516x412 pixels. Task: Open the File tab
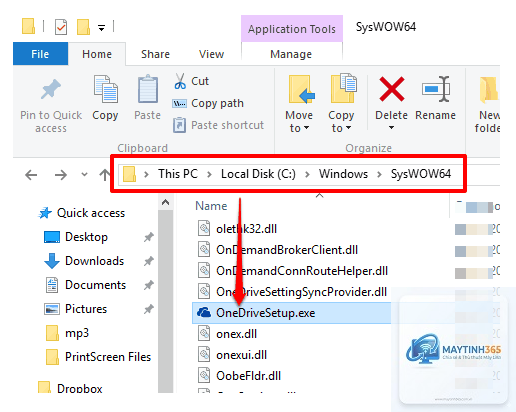[x=40, y=54]
